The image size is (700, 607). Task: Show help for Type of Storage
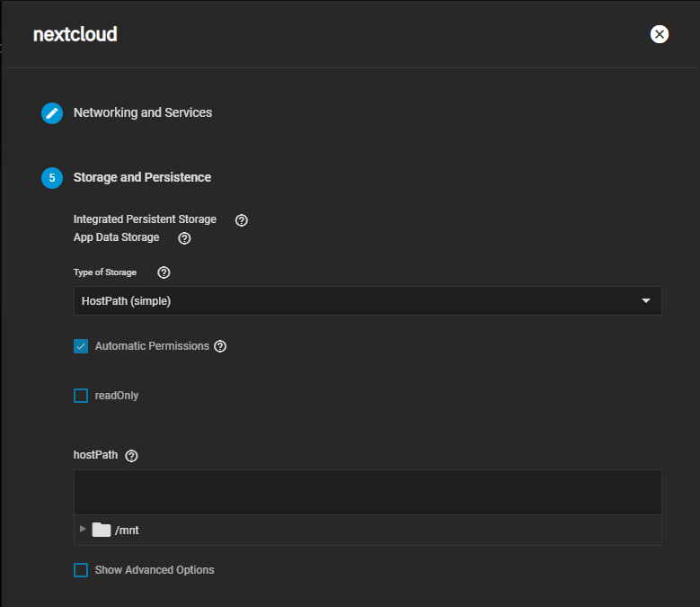coord(164,272)
